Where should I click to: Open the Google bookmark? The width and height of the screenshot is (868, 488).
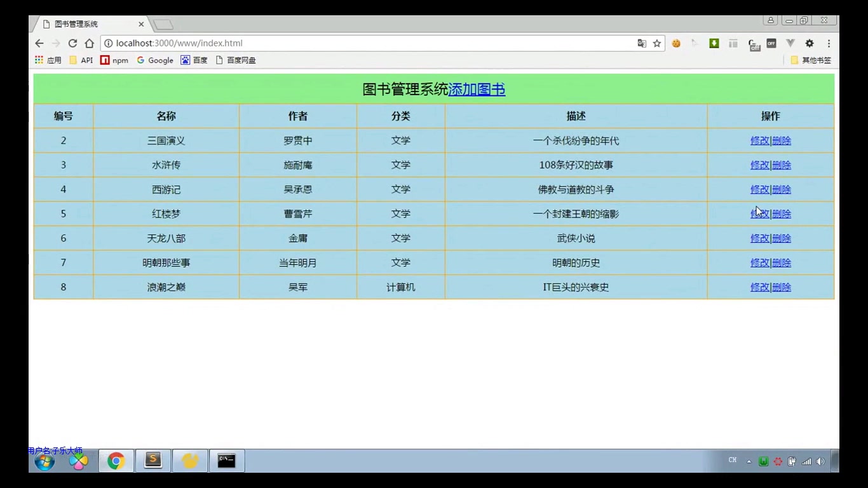[x=155, y=60]
